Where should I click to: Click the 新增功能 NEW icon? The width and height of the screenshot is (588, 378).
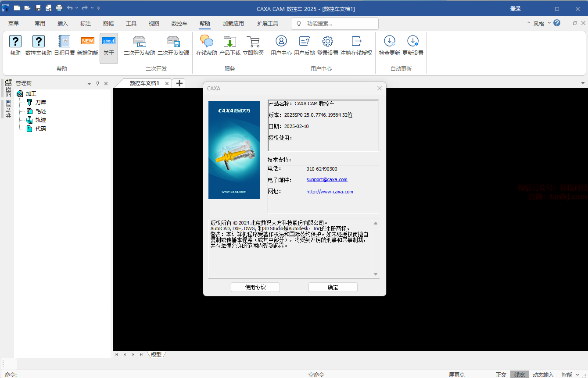click(x=88, y=42)
